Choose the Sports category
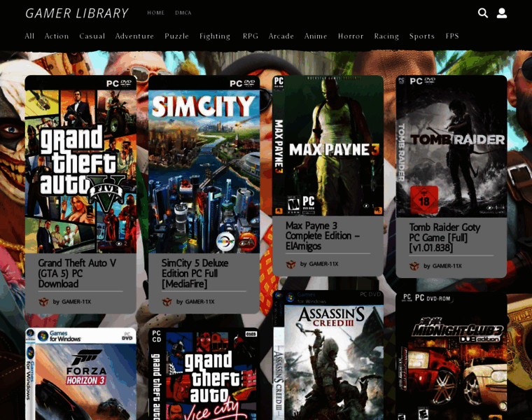 tap(421, 36)
